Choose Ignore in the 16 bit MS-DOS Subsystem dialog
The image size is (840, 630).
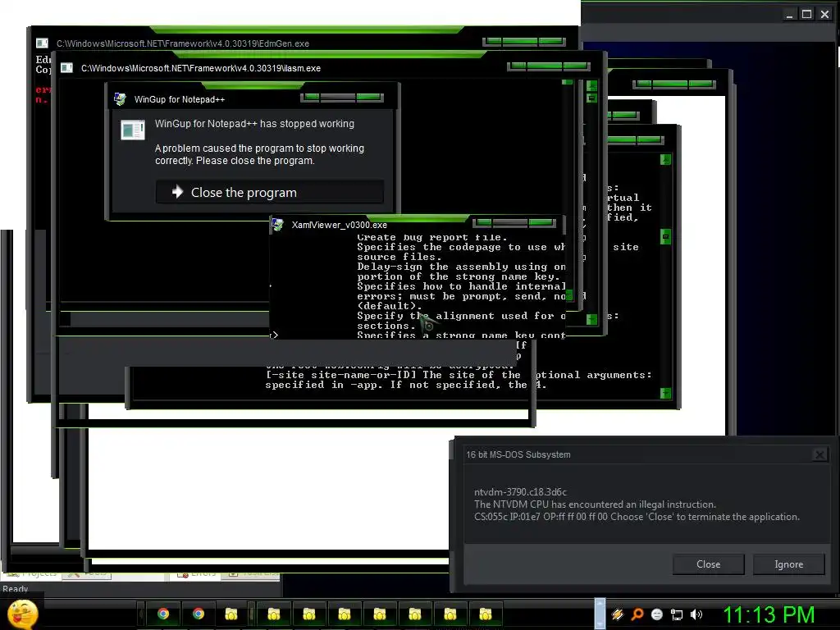pyautogui.click(x=788, y=564)
